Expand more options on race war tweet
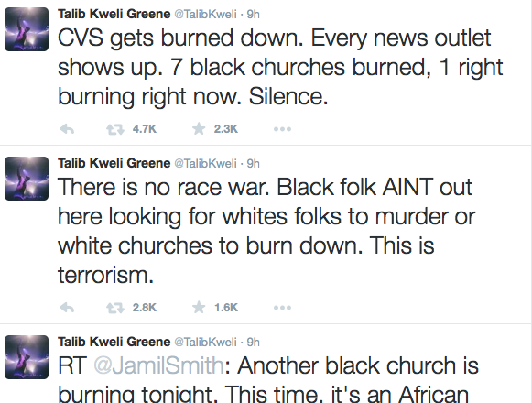This screenshot has width=532, height=403. [x=282, y=308]
